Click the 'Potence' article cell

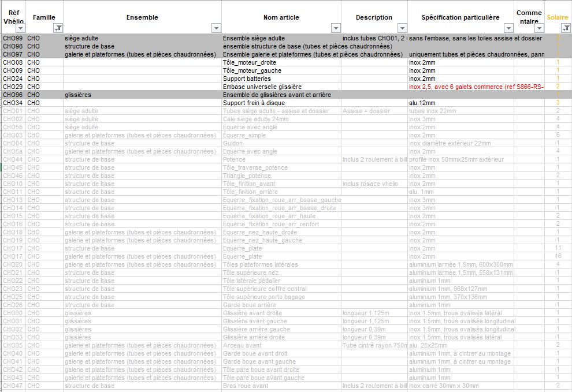pos(281,159)
